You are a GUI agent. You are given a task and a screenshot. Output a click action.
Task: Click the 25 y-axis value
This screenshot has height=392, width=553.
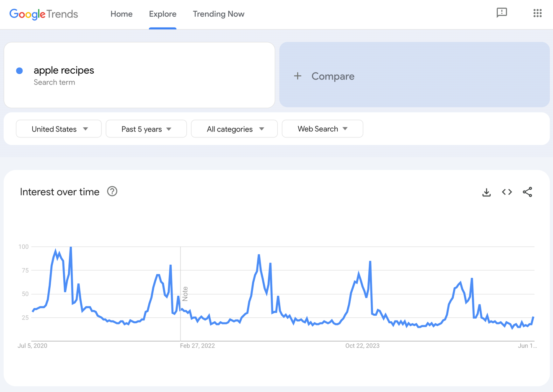pos(25,318)
